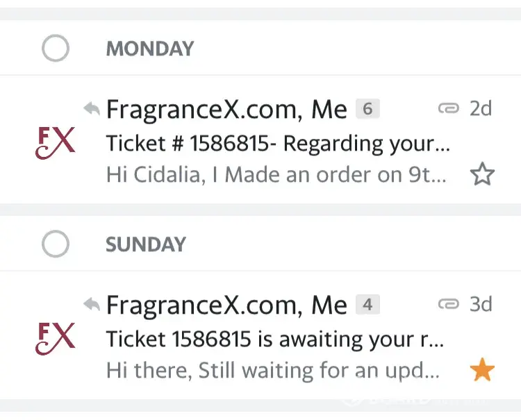Viewport: 521px width, 420px height.
Task: Star the Ticket # 1586815 Regarding email
Action: click(482, 174)
